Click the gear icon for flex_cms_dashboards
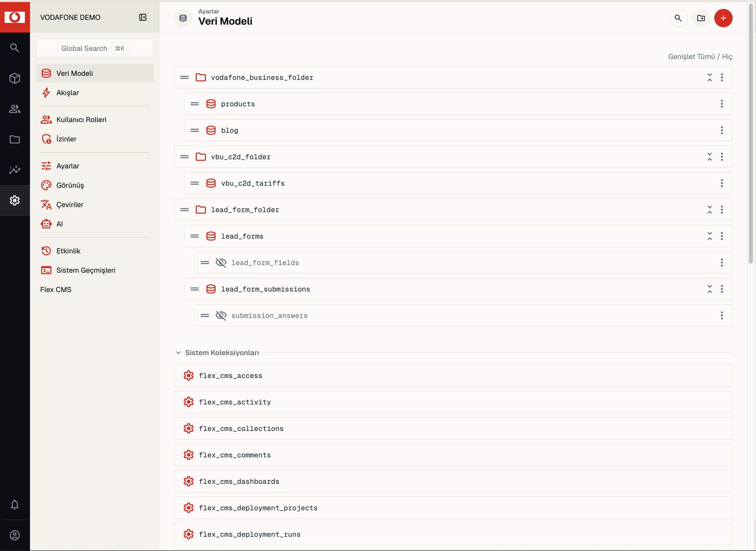Image resolution: width=756 pixels, height=551 pixels. [189, 481]
